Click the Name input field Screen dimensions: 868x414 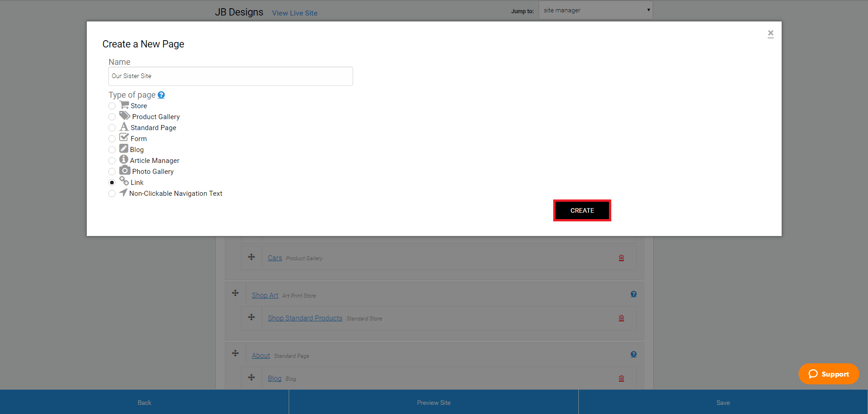(x=231, y=76)
